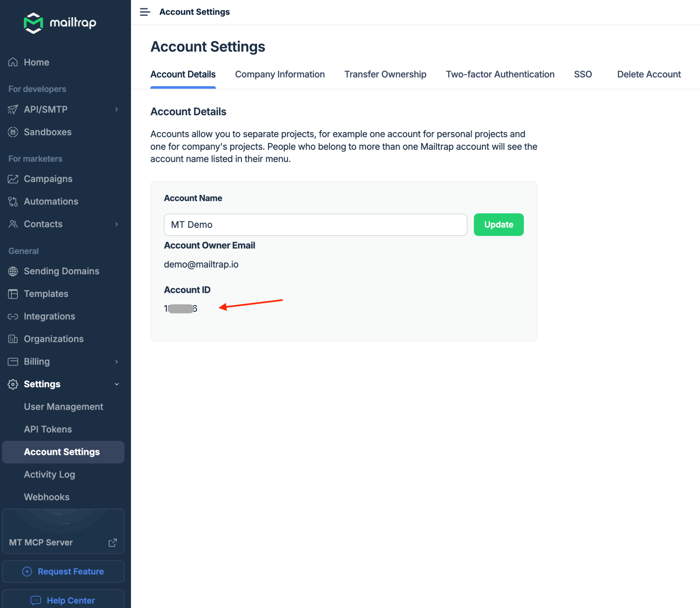Click the Integrations link icon
The width and height of the screenshot is (700, 608).
[13, 316]
